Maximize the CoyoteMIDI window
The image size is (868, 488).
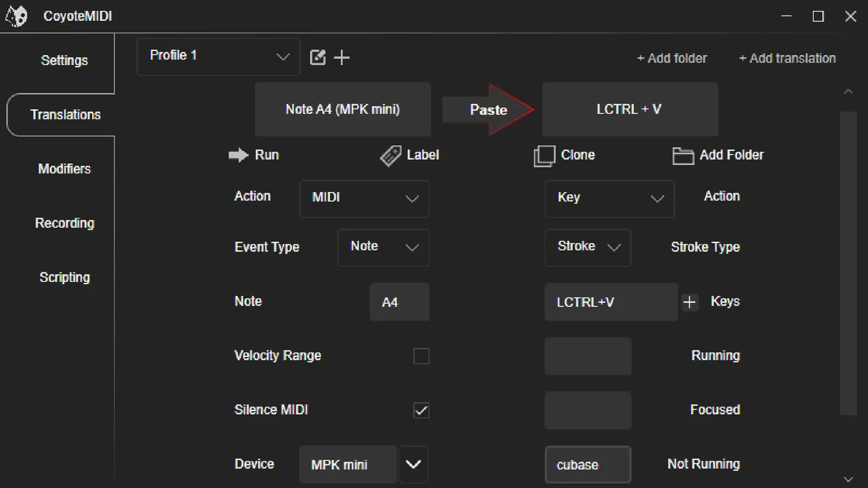click(x=818, y=16)
